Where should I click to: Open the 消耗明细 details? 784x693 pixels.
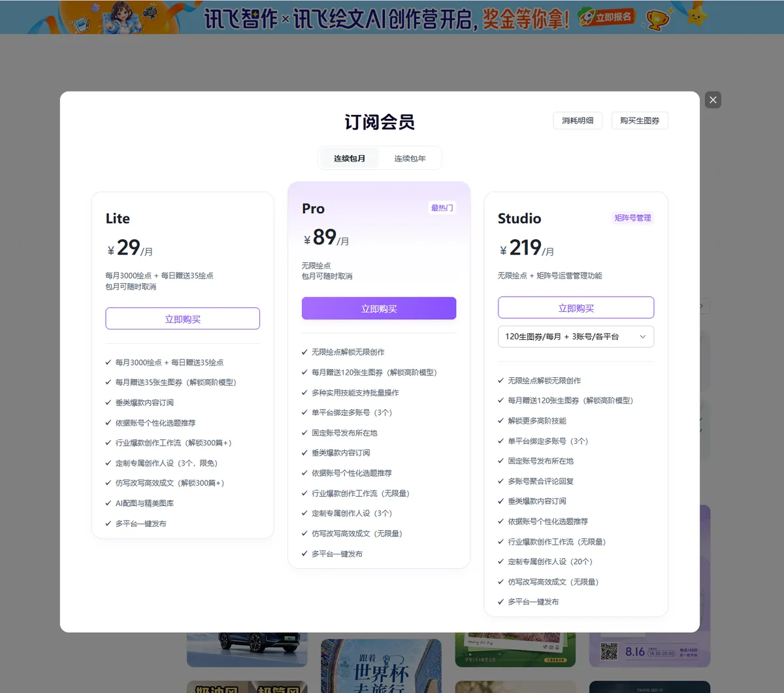click(578, 120)
